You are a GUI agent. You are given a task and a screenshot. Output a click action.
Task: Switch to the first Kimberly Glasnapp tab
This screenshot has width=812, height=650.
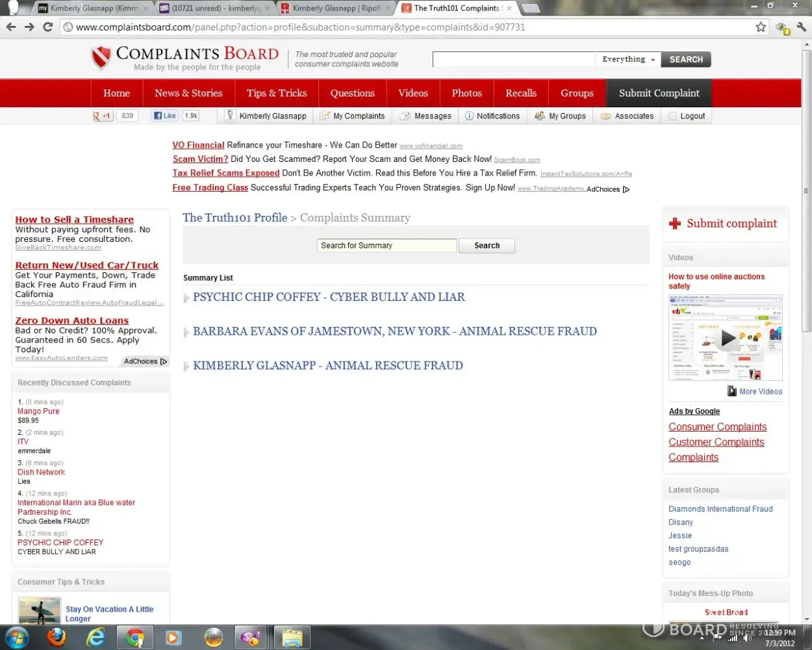point(94,8)
